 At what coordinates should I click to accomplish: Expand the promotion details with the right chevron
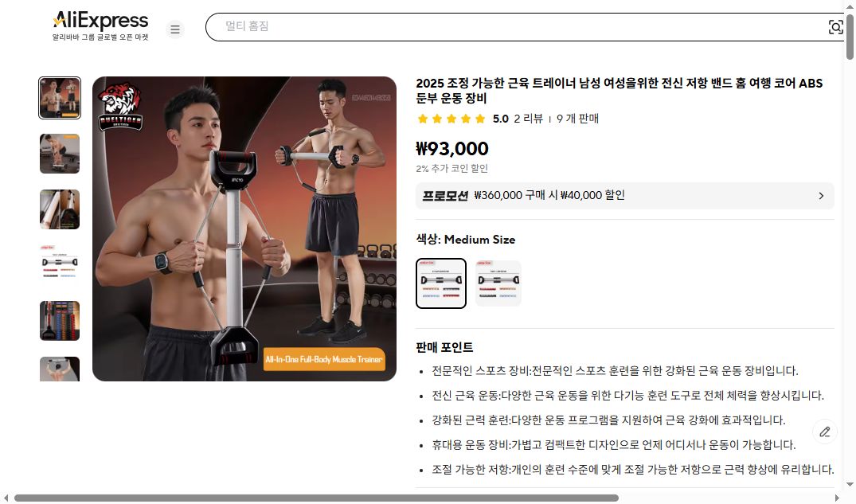pos(821,195)
